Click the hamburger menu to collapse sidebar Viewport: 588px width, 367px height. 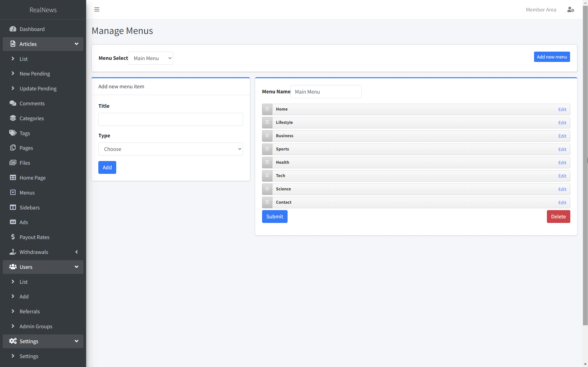tap(97, 9)
